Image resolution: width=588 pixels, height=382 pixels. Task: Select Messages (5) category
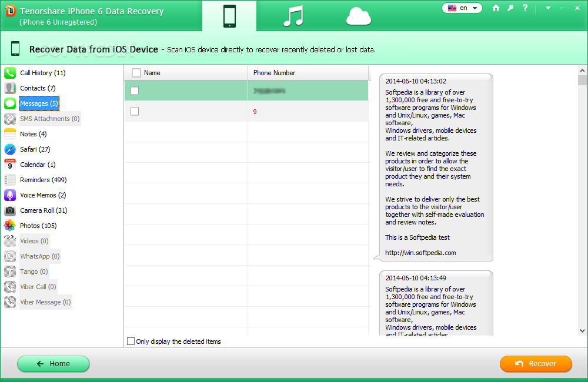(39, 103)
